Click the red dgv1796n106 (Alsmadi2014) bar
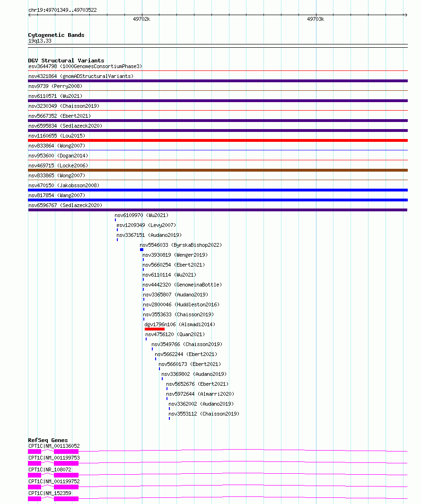 [155, 329]
